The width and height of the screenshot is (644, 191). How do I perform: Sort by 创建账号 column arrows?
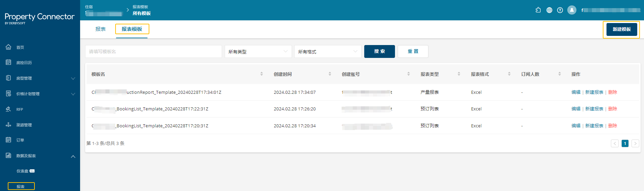coord(408,74)
